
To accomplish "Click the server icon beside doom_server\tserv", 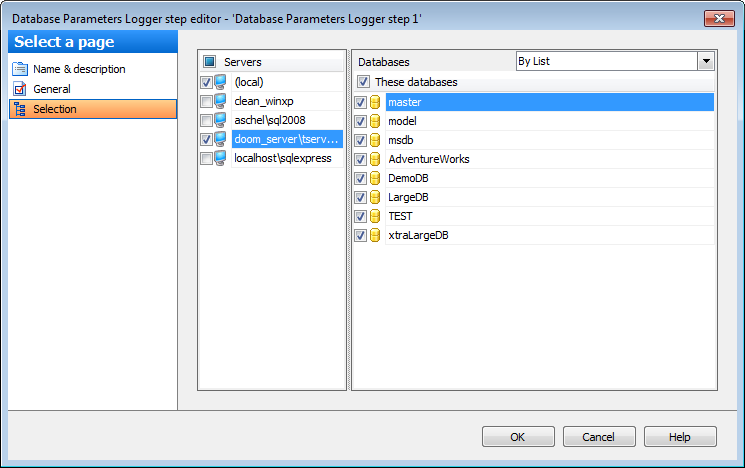I will 220,139.
